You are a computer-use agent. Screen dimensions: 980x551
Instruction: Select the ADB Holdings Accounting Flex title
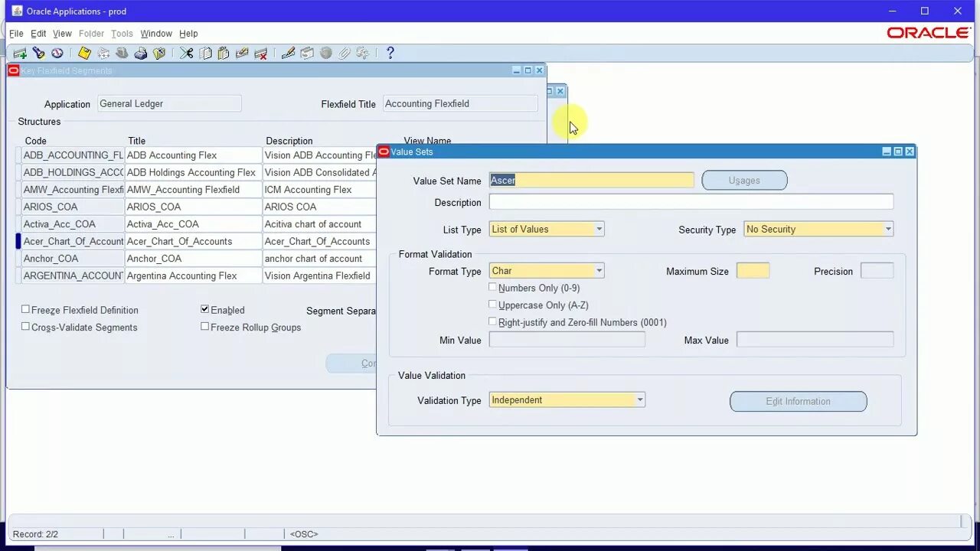[x=194, y=172]
